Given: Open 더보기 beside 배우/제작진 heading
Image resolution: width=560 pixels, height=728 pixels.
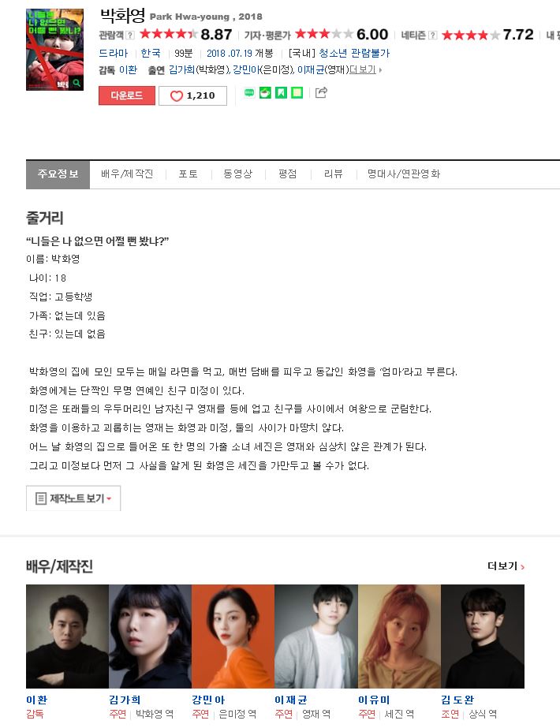Looking at the screenshot, I should coord(506,566).
